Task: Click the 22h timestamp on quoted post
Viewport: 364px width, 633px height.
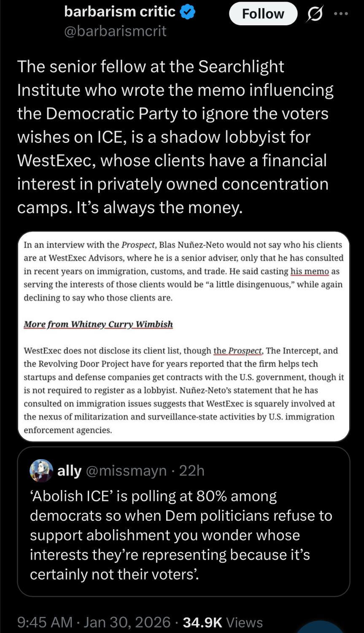Action: coord(192,471)
